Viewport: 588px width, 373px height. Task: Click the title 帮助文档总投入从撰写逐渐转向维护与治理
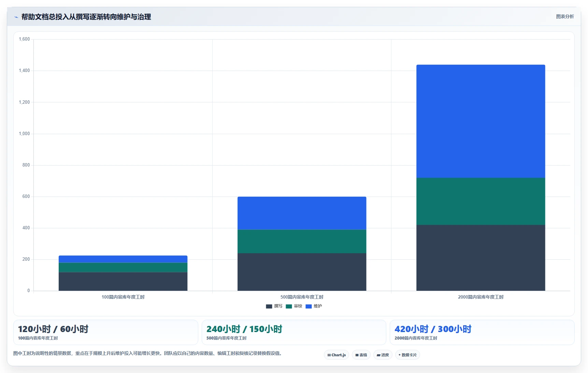(x=86, y=17)
